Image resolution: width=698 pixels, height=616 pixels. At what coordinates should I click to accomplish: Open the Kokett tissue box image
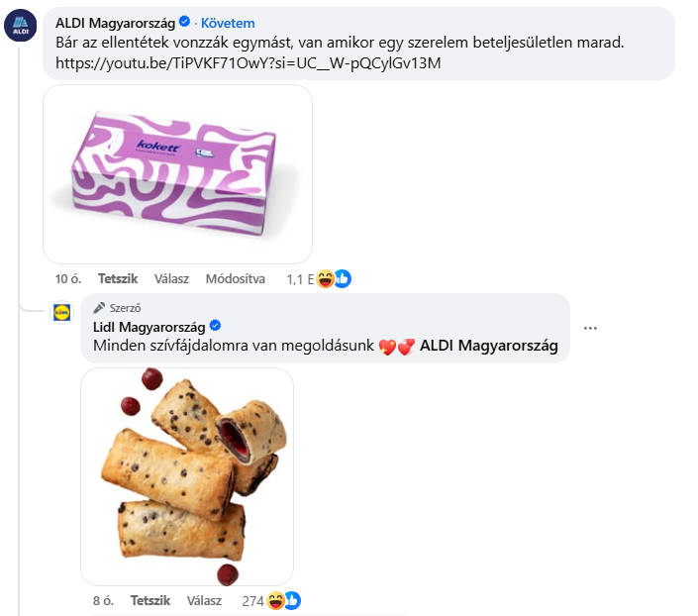tap(177, 174)
